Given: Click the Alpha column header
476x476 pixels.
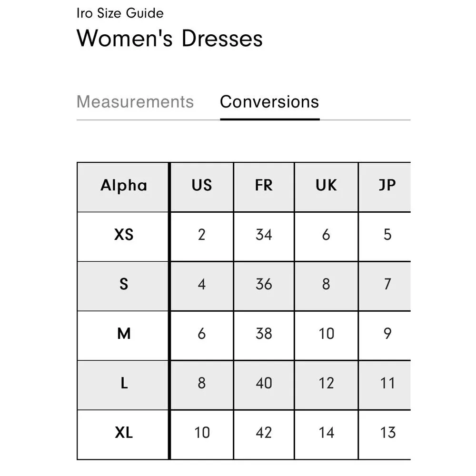Looking at the screenshot, I should (124, 186).
